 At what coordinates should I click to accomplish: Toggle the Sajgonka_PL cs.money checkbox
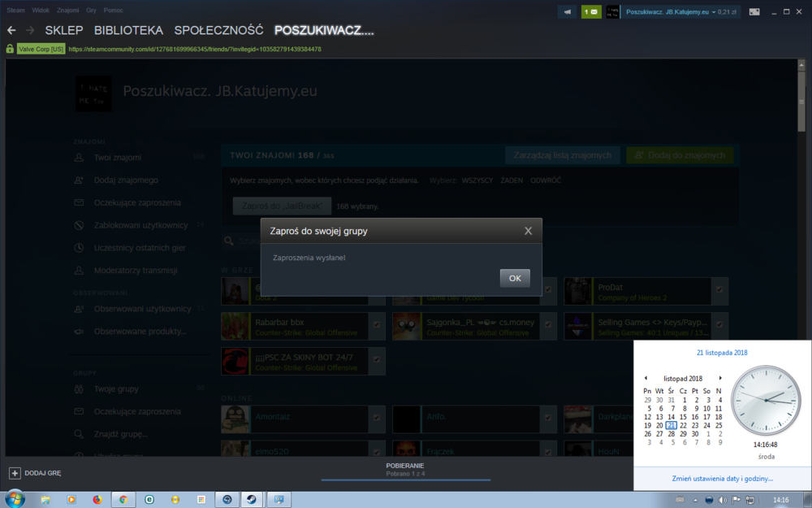[548, 324]
